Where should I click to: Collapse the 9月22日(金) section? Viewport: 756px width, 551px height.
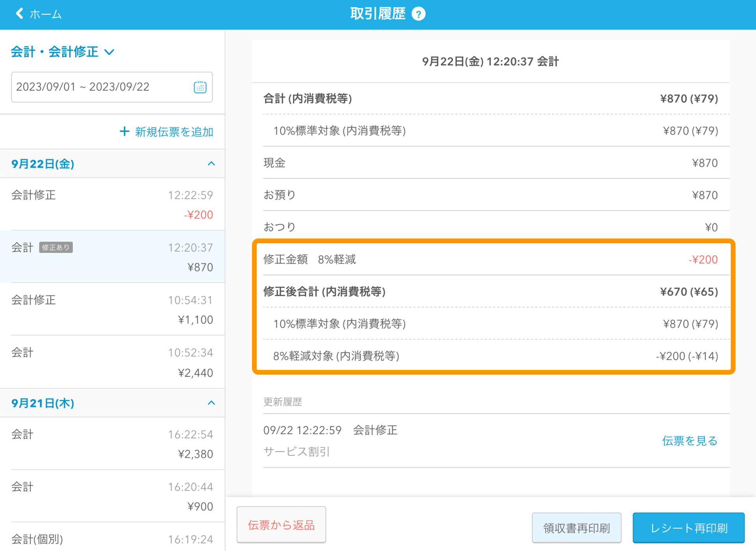point(211,164)
